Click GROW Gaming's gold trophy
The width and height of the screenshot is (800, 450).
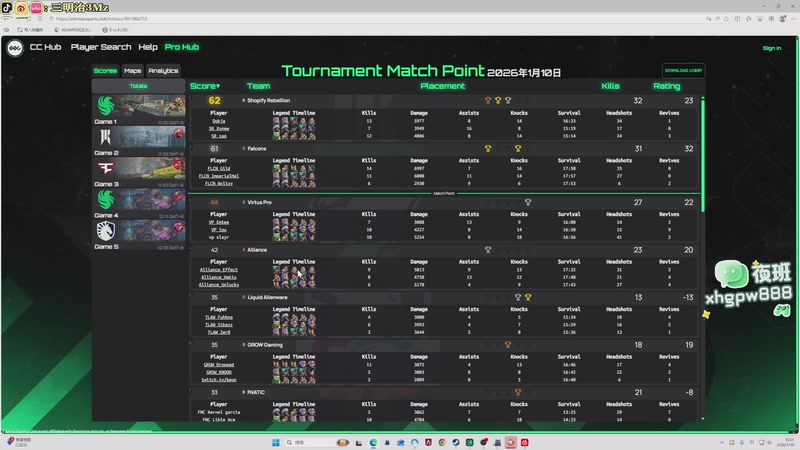pos(508,345)
